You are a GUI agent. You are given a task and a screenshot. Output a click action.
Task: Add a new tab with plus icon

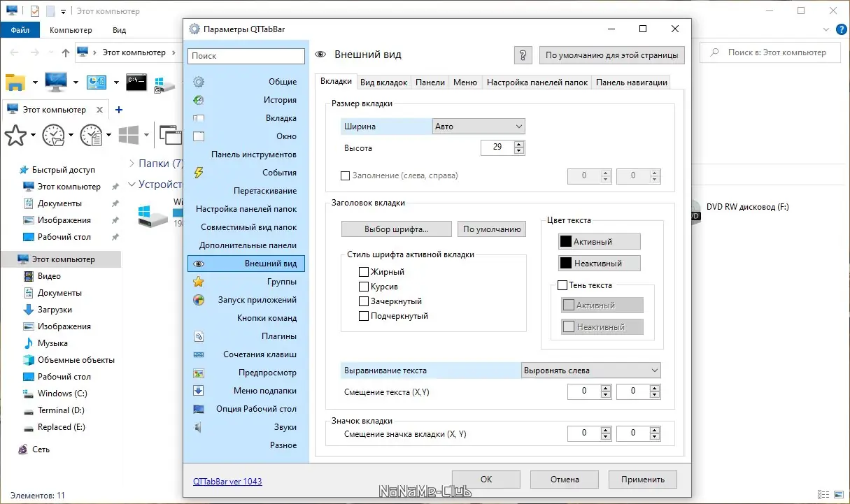(119, 110)
